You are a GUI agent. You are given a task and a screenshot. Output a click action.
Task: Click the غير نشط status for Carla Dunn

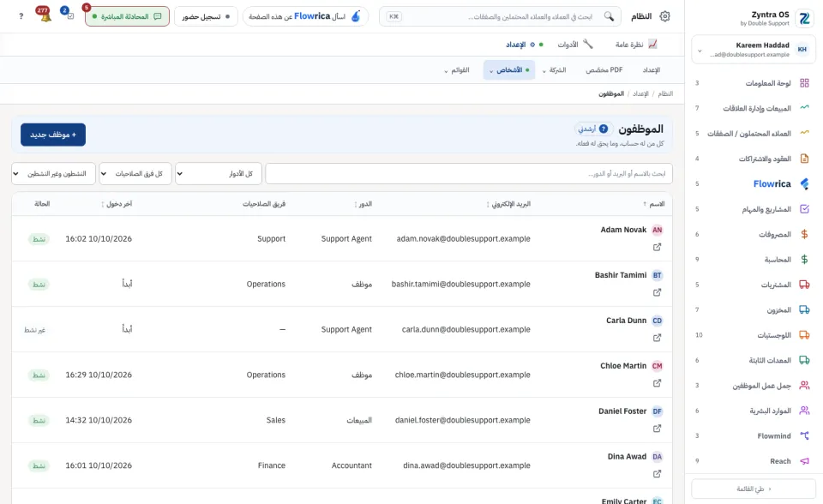[x=34, y=330]
